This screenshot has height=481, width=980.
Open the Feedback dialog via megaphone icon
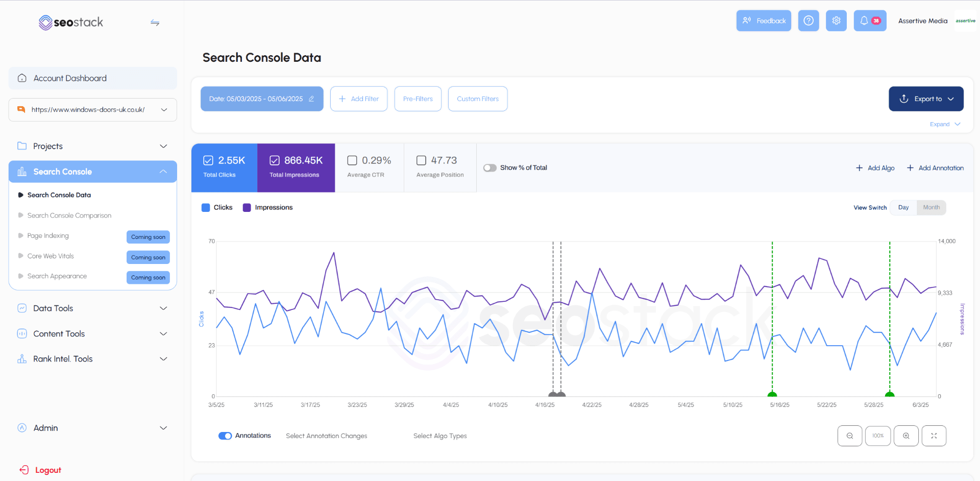point(764,20)
